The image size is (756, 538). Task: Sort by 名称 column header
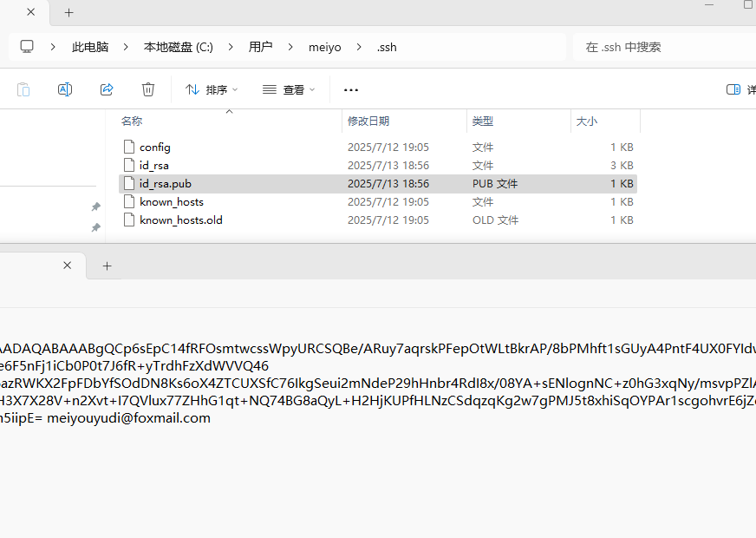[132, 121]
